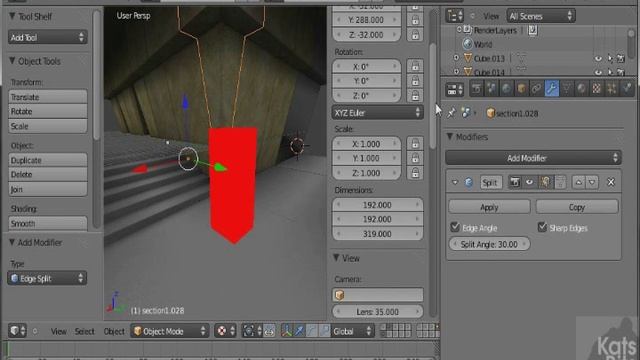Toggle Split modifier render camera button

click(515, 182)
